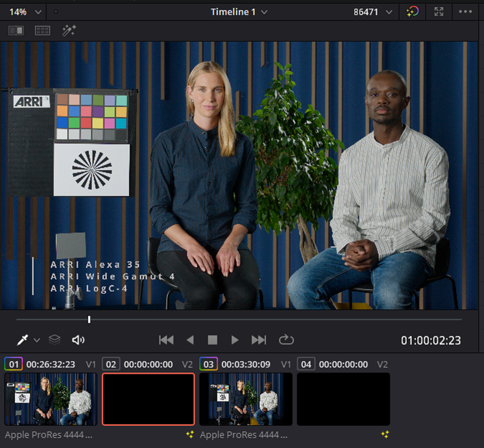
Task: Click the Apple ProRes 4444 label under clip 01
Action: point(49,435)
